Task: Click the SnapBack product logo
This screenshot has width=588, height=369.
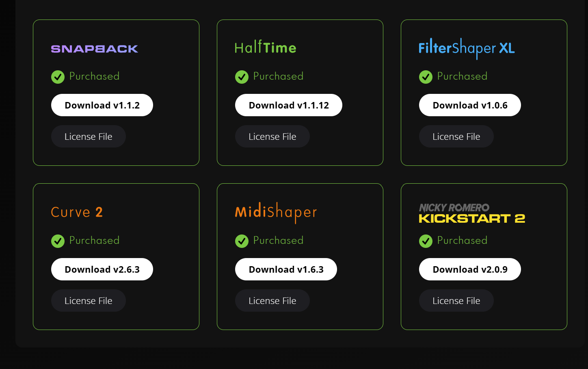Action: [95, 49]
